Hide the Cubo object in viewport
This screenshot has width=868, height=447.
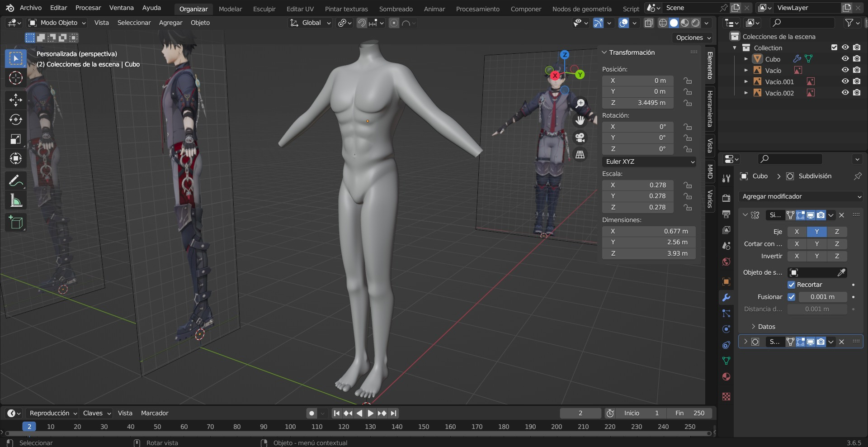845,59
